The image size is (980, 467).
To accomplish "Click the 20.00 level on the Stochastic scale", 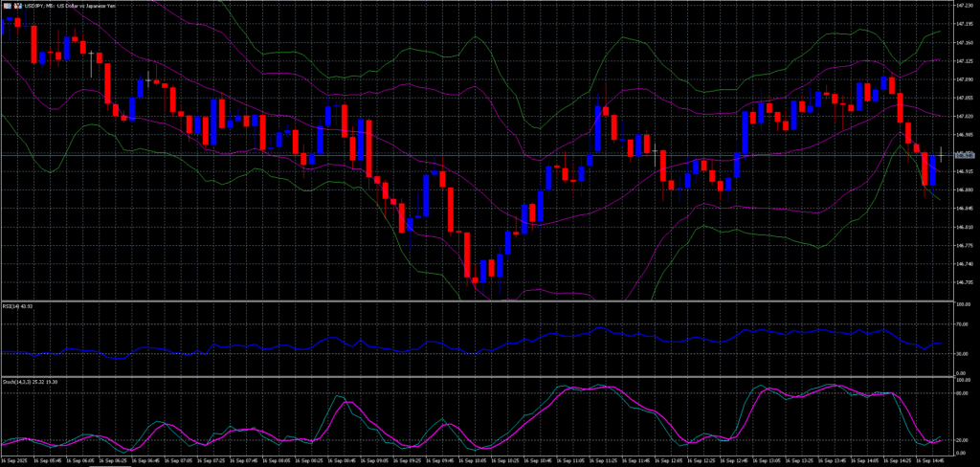I will [962, 440].
